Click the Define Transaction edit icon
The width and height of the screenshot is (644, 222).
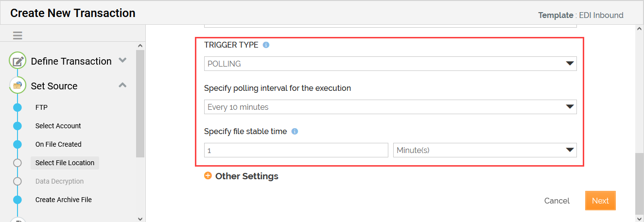18,61
